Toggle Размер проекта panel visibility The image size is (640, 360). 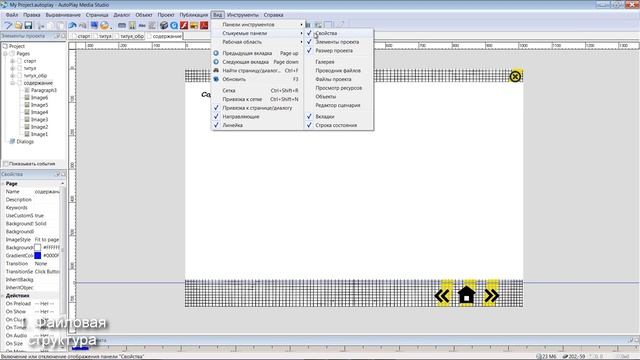[x=338, y=51]
